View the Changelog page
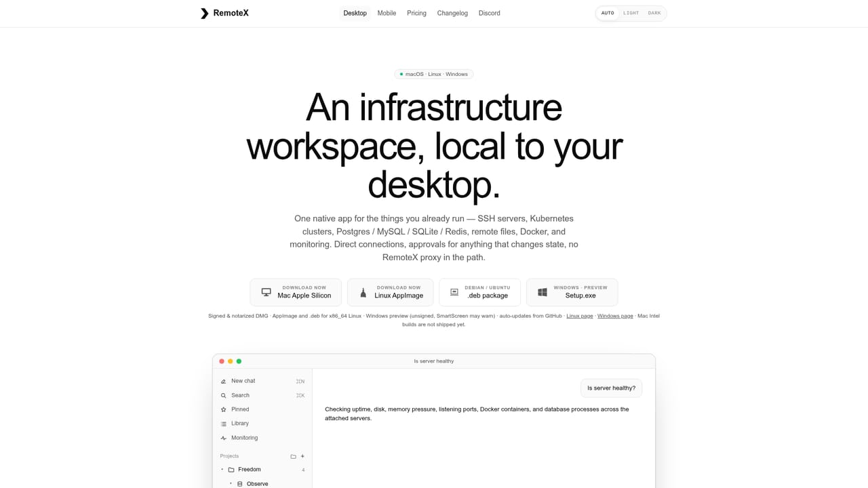Viewport: 868px width, 488px height. 452,13
